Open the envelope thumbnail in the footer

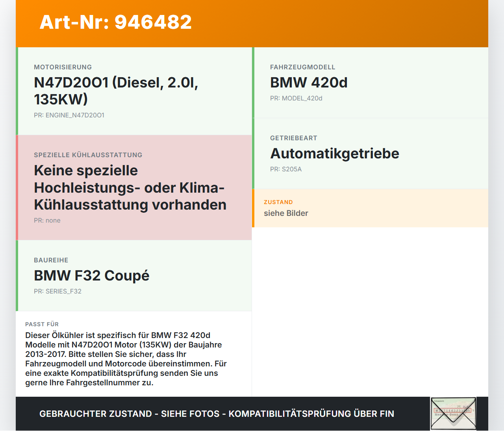point(453,414)
